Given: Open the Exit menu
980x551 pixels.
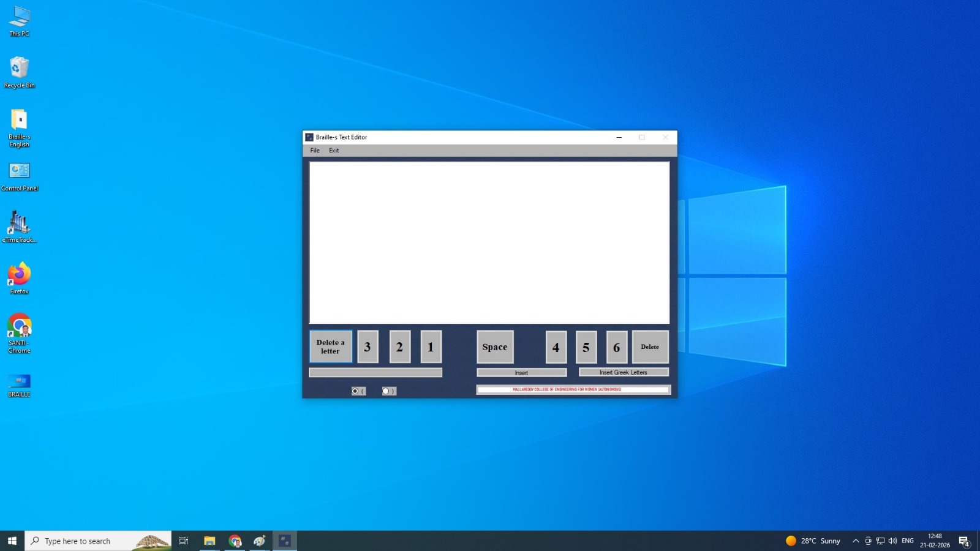Looking at the screenshot, I should point(334,151).
